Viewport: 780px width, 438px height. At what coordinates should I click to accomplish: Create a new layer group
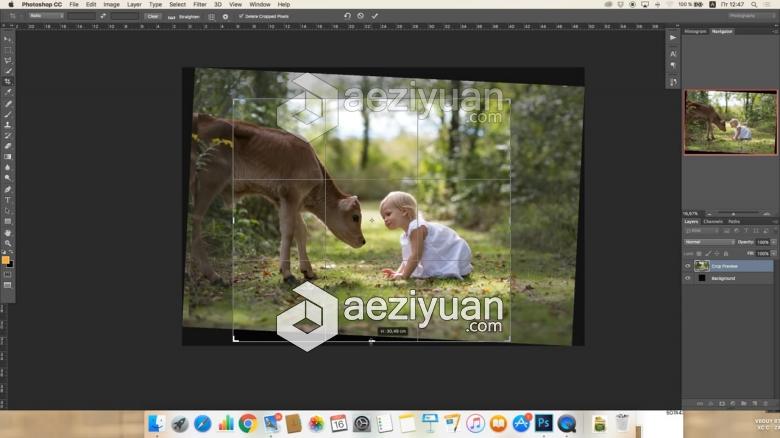pos(744,404)
